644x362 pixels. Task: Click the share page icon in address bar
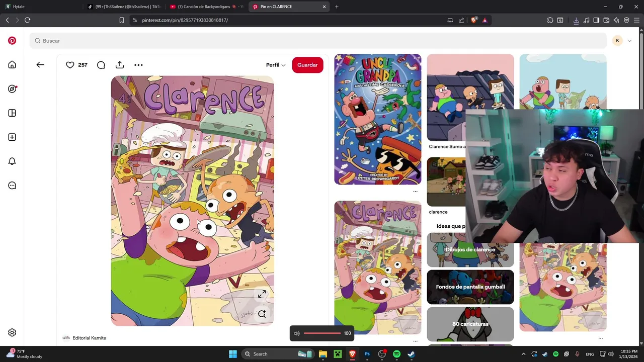461,20
